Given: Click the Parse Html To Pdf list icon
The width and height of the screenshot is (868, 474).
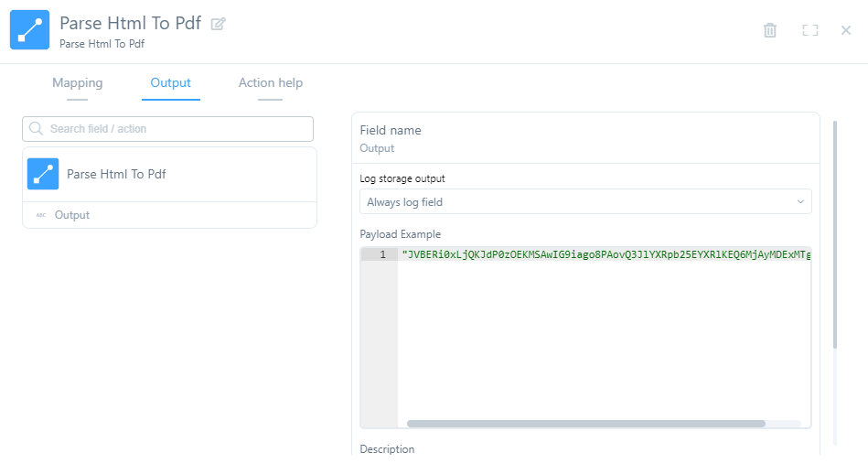Looking at the screenshot, I should (43, 174).
